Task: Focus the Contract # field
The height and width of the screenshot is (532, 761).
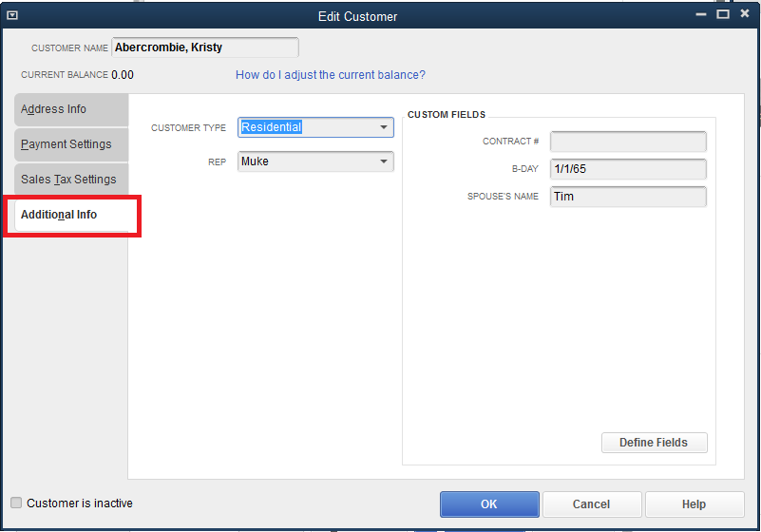Action: 628,142
